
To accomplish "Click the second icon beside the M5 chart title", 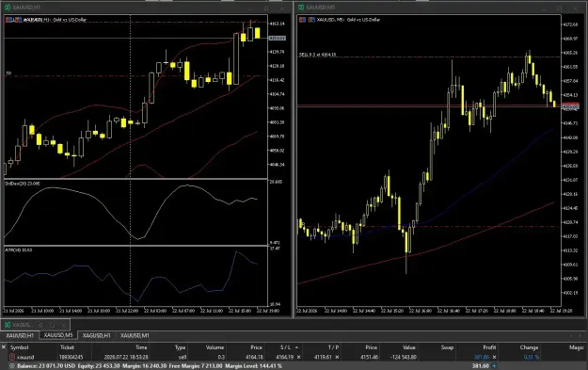I will (x=311, y=20).
